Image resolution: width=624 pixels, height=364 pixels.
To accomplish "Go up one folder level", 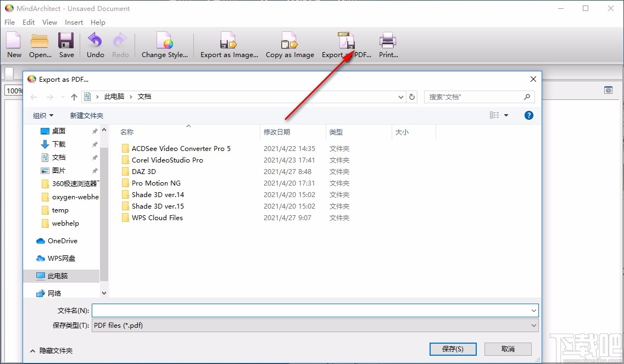I will tap(74, 97).
